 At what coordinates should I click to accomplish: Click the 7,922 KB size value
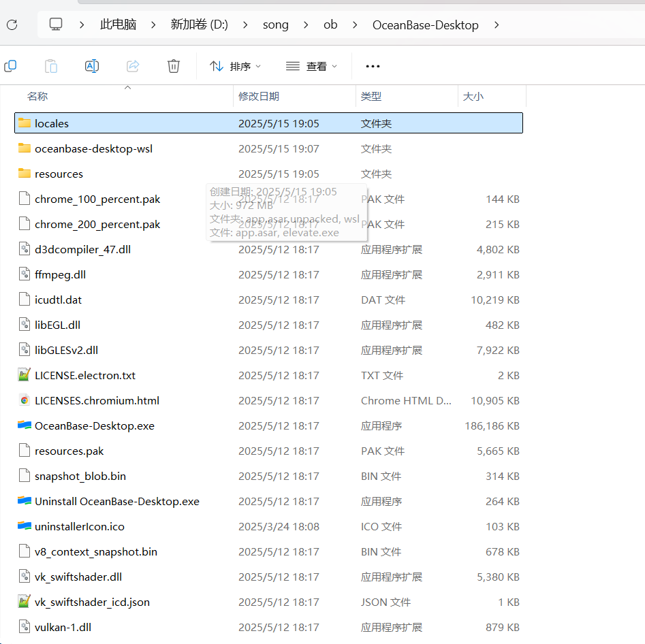tap(498, 350)
